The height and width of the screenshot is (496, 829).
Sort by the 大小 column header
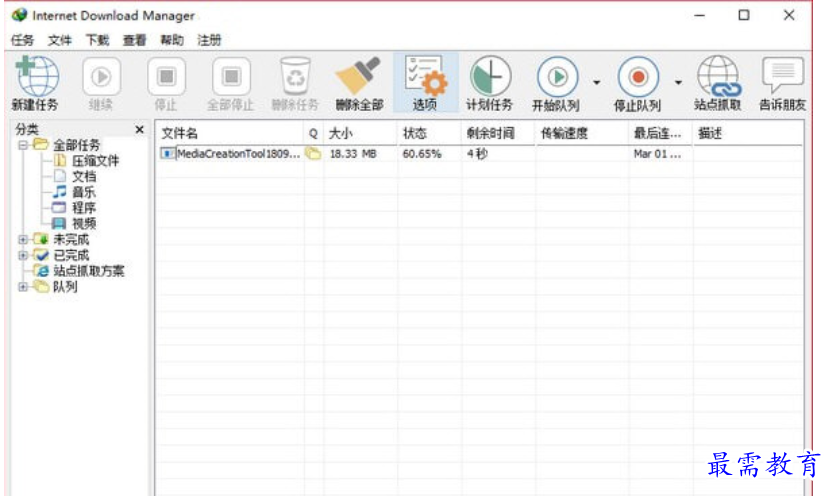click(360, 133)
